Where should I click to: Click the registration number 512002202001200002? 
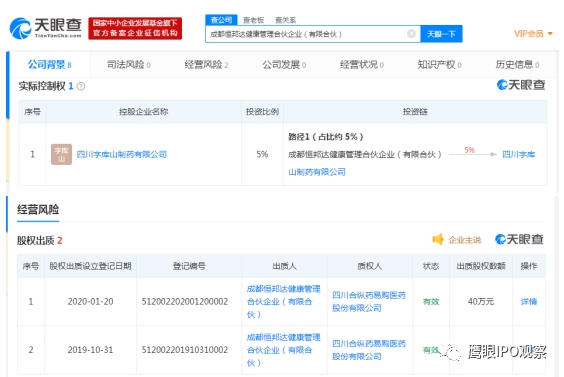tap(185, 301)
